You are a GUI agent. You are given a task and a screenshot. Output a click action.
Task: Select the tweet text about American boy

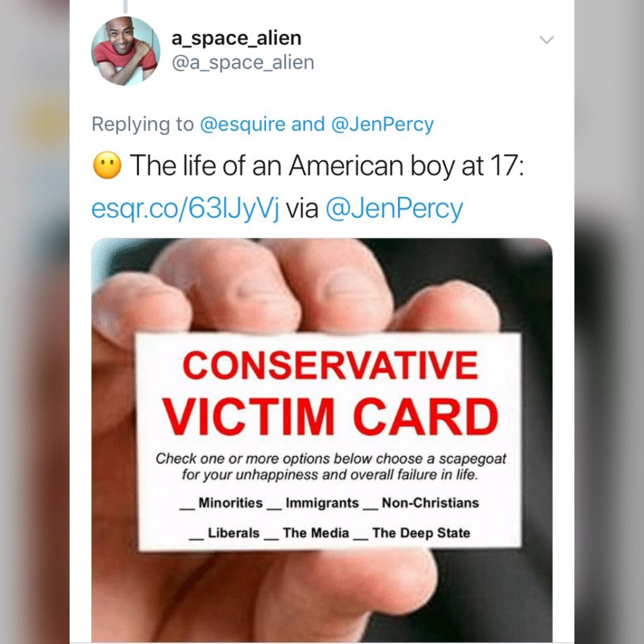pyautogui.click(x=327, y=165)
